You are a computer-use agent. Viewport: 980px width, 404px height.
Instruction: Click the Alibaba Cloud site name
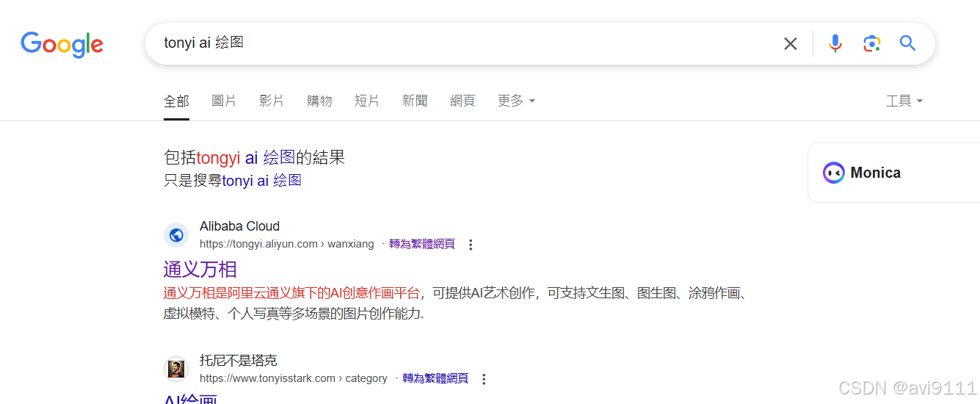tap(239, 226)
